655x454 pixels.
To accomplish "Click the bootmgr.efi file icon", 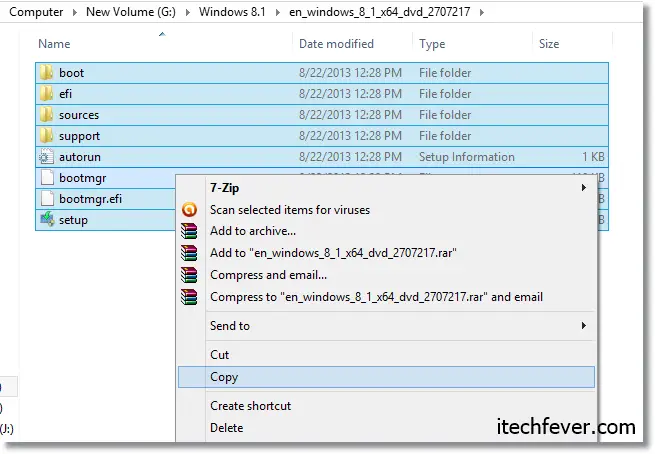I will (x=46, y=199).
